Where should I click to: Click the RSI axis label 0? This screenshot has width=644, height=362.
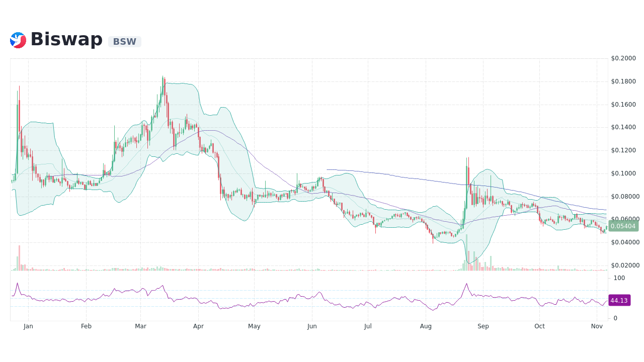coord(615,318)
